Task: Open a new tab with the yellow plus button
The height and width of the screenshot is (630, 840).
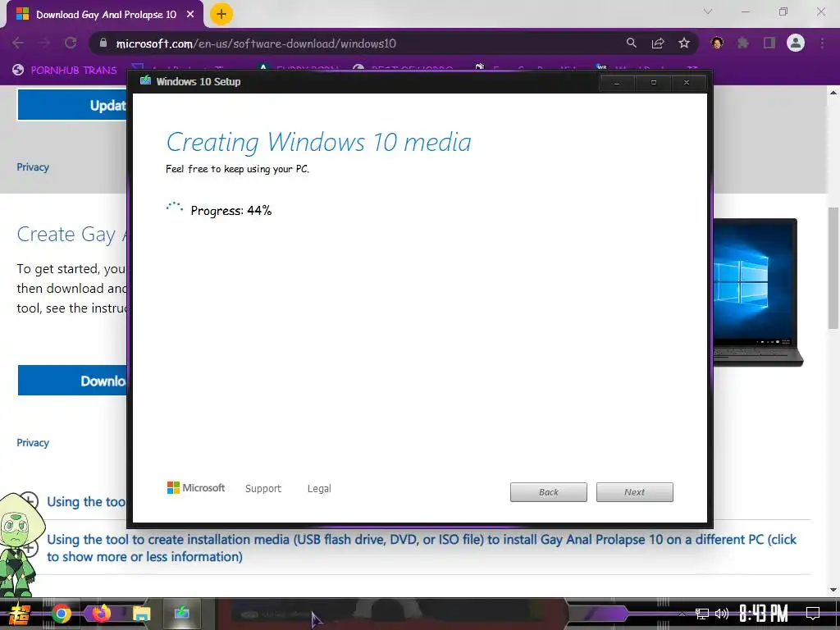Action: point(221,14)
